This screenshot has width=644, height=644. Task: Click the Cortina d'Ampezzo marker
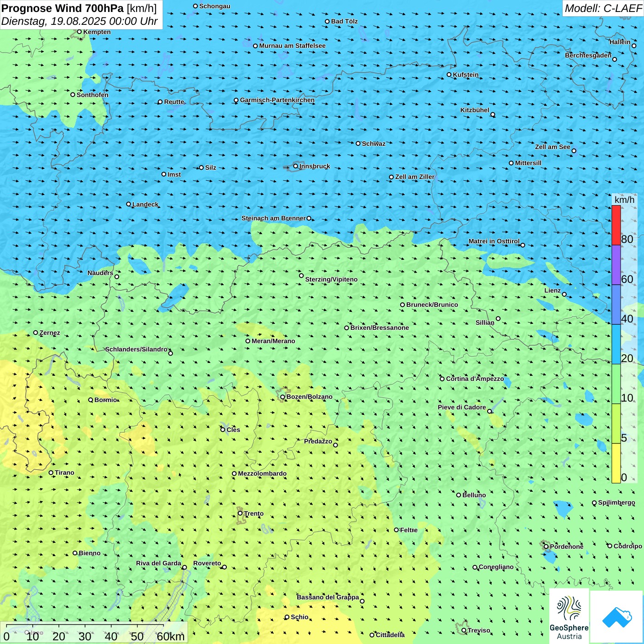[x=443, y=379]
